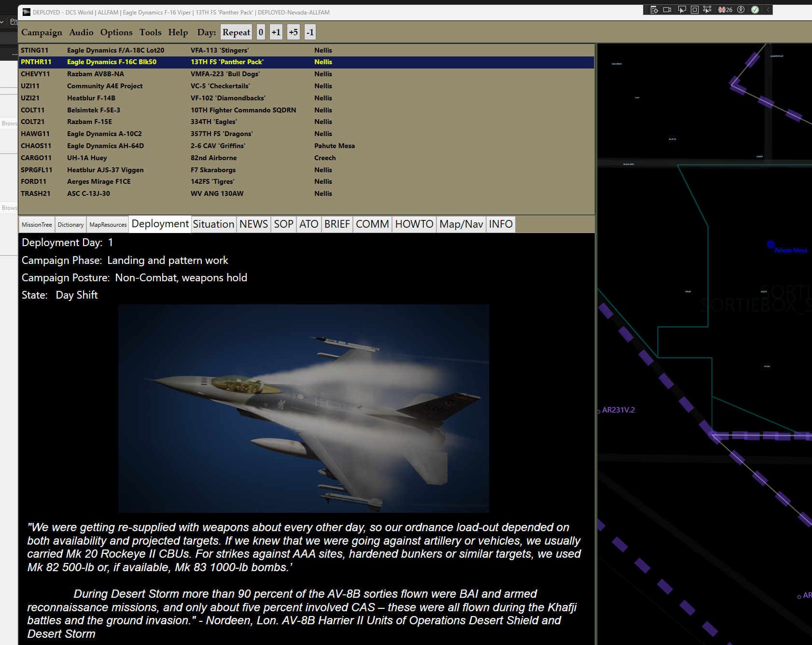Activate the Select Element cursor tool
This screenshot has height=645, width=812.
682,10
